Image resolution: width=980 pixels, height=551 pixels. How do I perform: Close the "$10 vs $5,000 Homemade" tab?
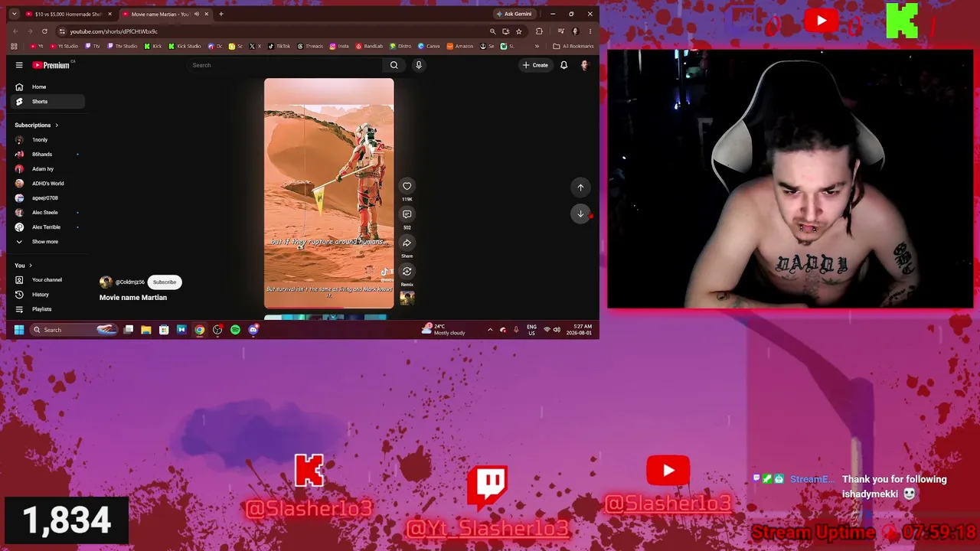point(109,14)
